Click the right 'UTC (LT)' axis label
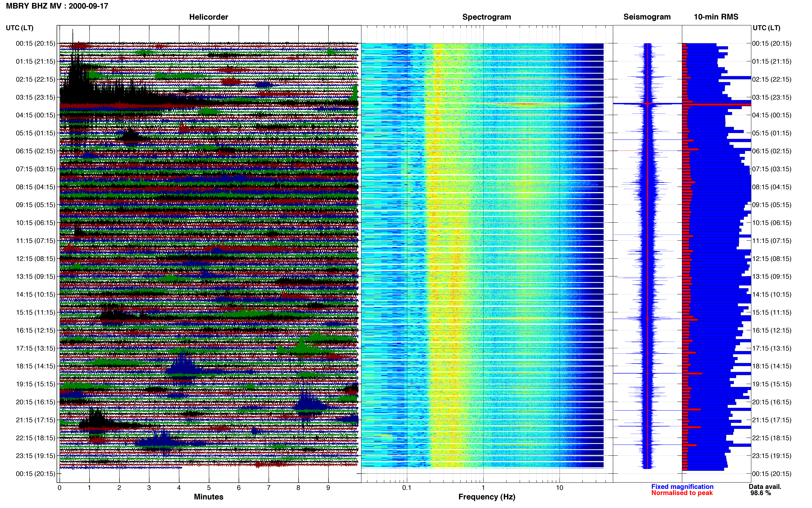The height and width of the screenshot is (508, 812). pos(766,28)
